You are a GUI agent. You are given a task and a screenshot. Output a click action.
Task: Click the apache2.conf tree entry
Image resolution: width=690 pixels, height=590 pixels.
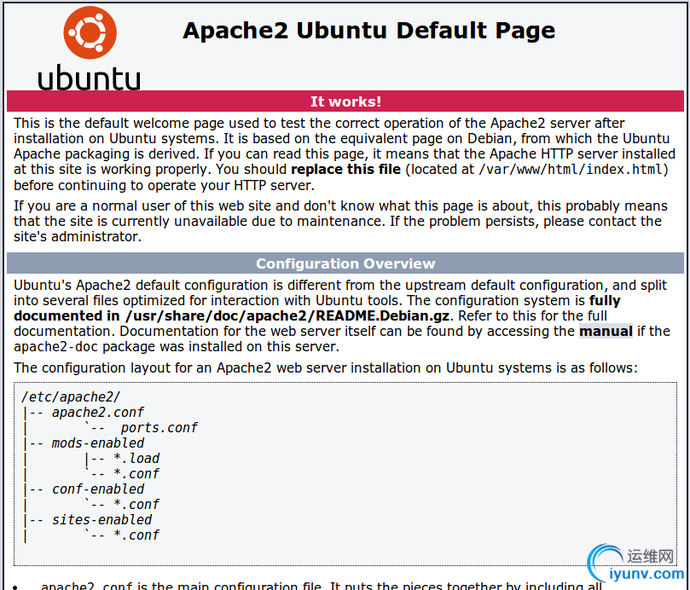[98, 412]
